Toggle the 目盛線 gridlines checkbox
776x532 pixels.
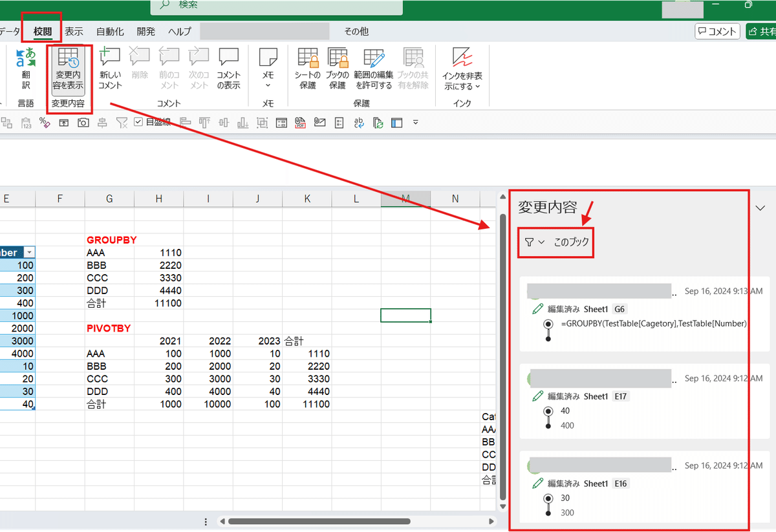[138, 122]
